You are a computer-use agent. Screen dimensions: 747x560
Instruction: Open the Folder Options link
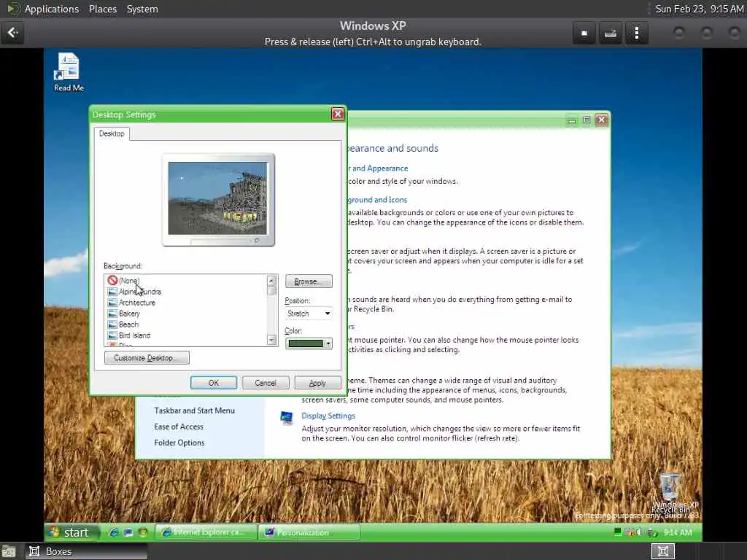tap(179, 443)
